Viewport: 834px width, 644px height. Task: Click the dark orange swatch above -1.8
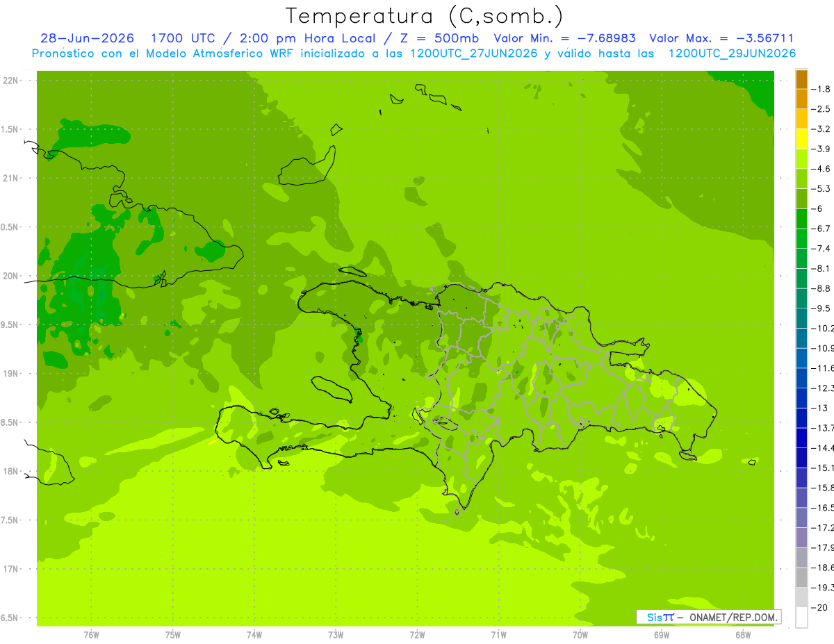click(801, 79)
